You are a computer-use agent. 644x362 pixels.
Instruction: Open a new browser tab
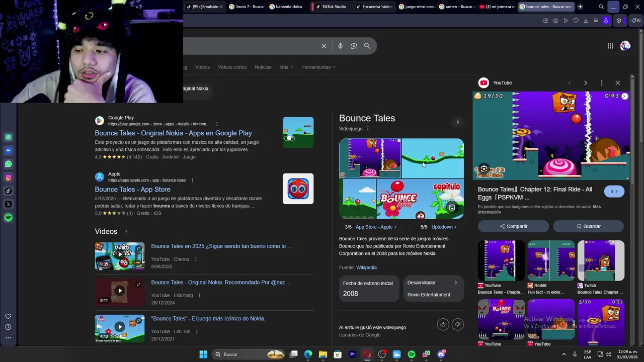[x=580, y=7]
